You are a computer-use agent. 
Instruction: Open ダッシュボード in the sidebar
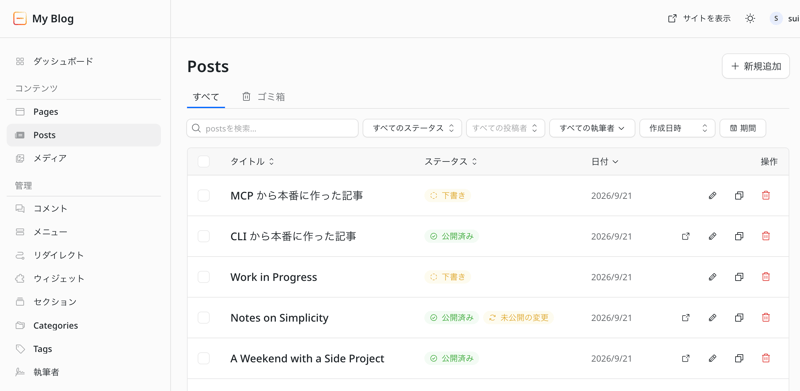[84, 61]
